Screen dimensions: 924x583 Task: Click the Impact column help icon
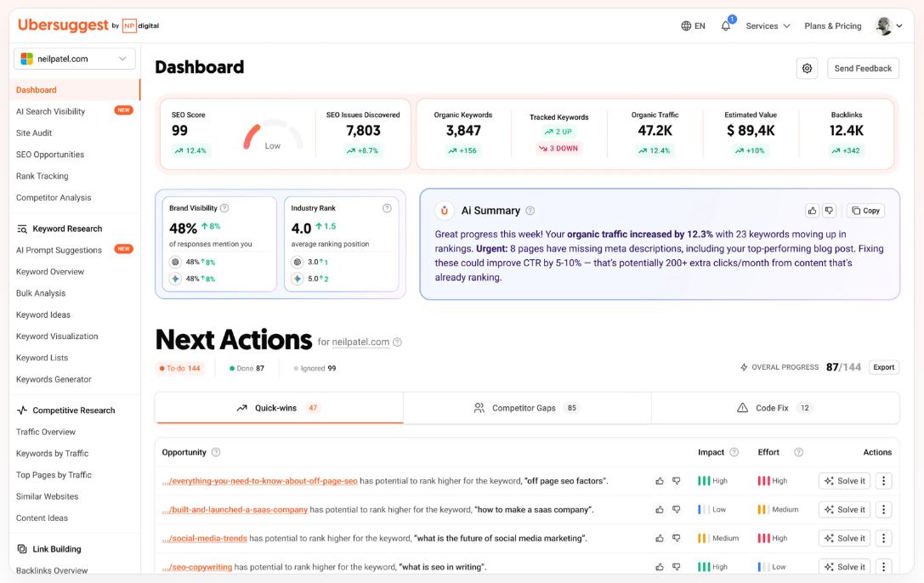point(734,452)
